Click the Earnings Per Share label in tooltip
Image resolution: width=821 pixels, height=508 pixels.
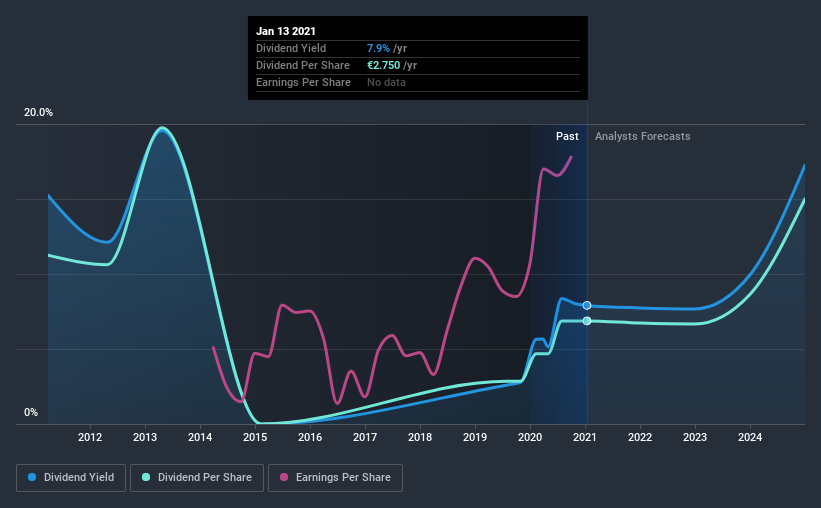pos(303,82)
